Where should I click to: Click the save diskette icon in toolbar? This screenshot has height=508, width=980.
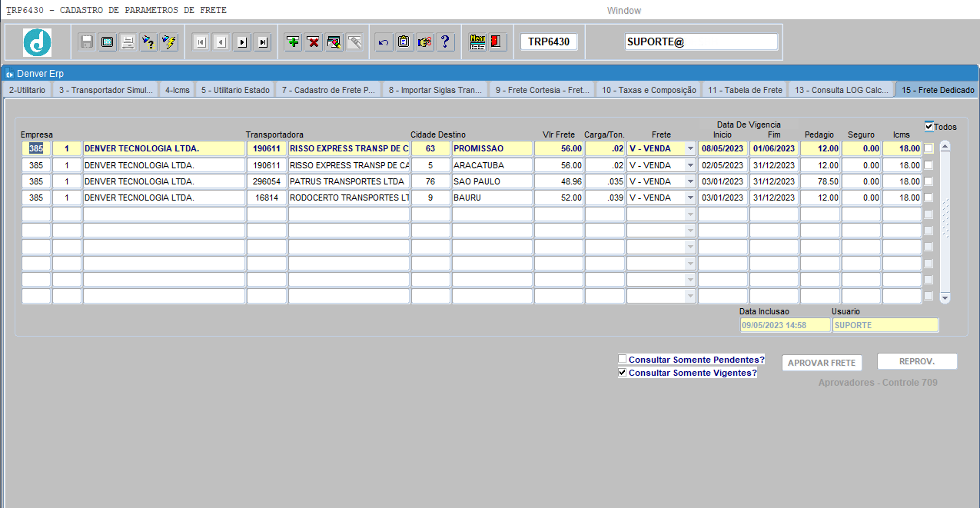tap(87, 42)
